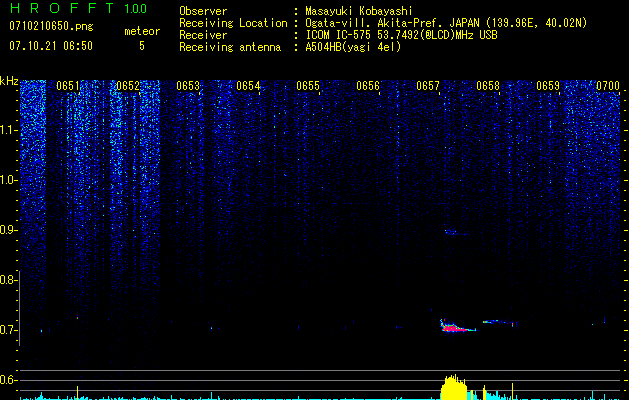Click the A504HB(yagi 4el) antenna text
Image resolution: width=629 pixels, height=400 pixels.
353,47
